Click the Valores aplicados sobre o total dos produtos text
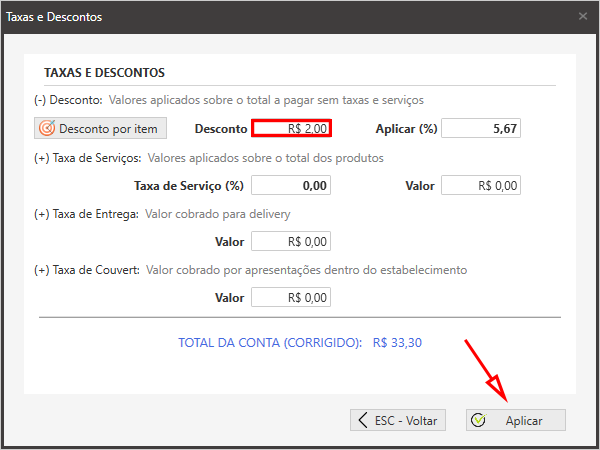Viewport: 600px width, 450px height. pos(266,158)
